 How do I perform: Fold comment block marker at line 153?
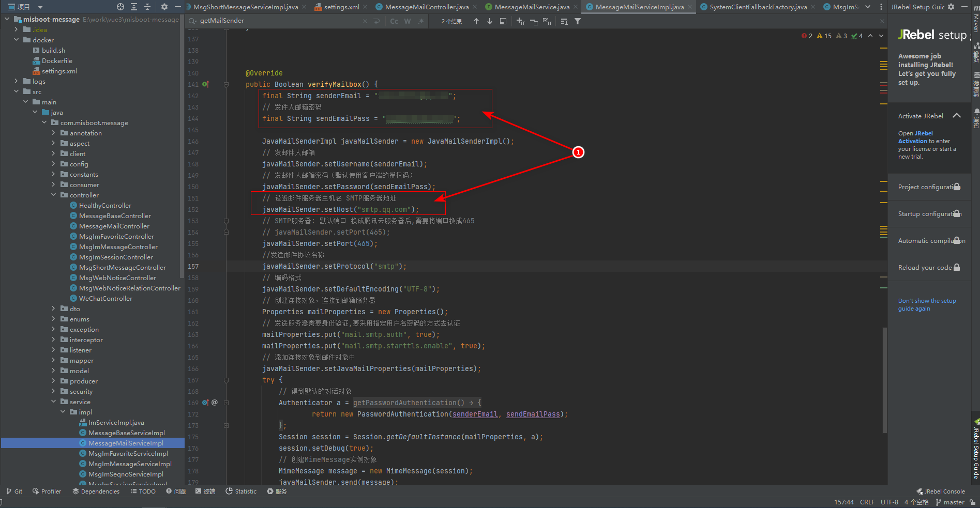click(x=226, y=221)
